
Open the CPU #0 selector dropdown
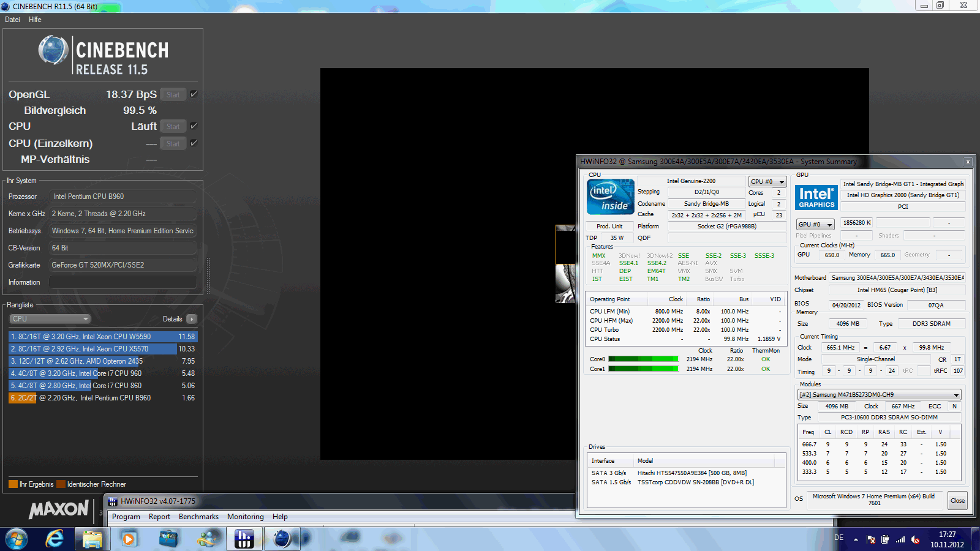pyautogui.click(x=767, y=182)
